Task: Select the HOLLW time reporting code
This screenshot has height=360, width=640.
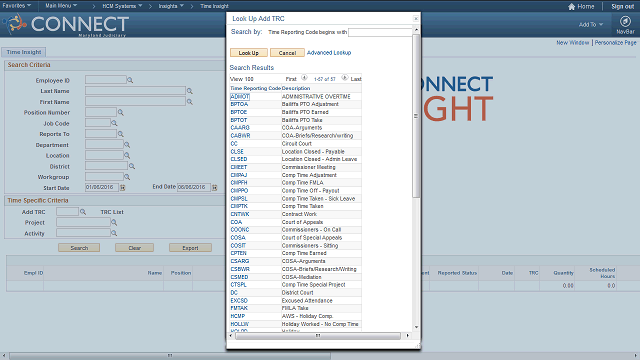Action: pos(240,324)
